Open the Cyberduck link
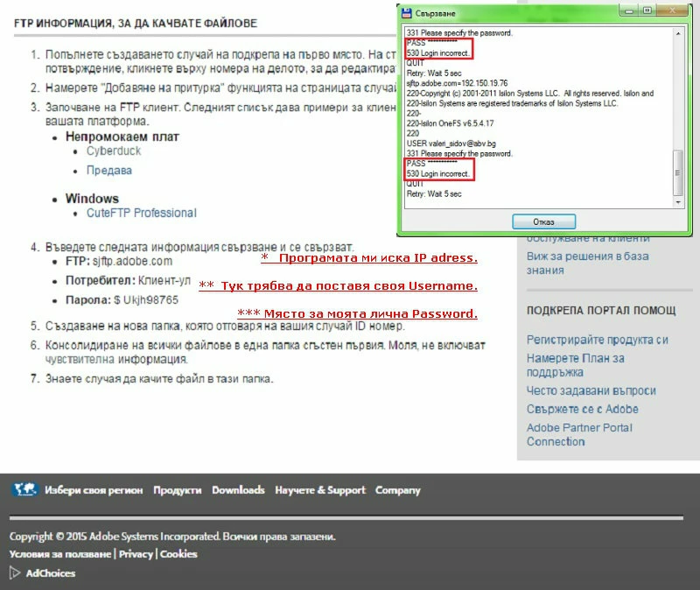 point(114,151)
